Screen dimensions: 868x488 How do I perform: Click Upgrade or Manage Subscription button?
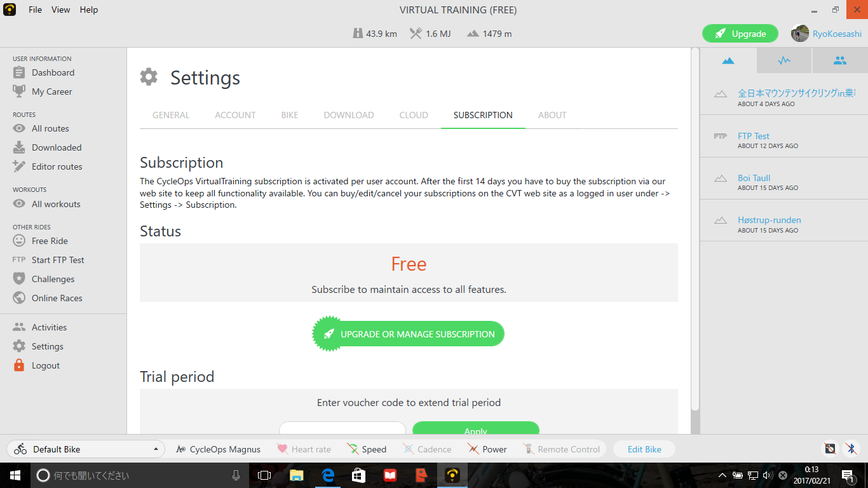pos(409,334)
